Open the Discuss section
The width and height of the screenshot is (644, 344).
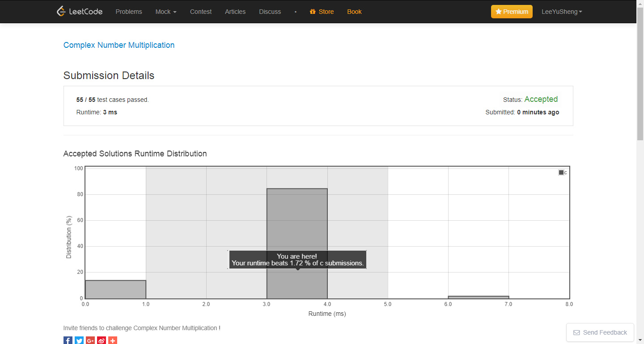[270, 12]
